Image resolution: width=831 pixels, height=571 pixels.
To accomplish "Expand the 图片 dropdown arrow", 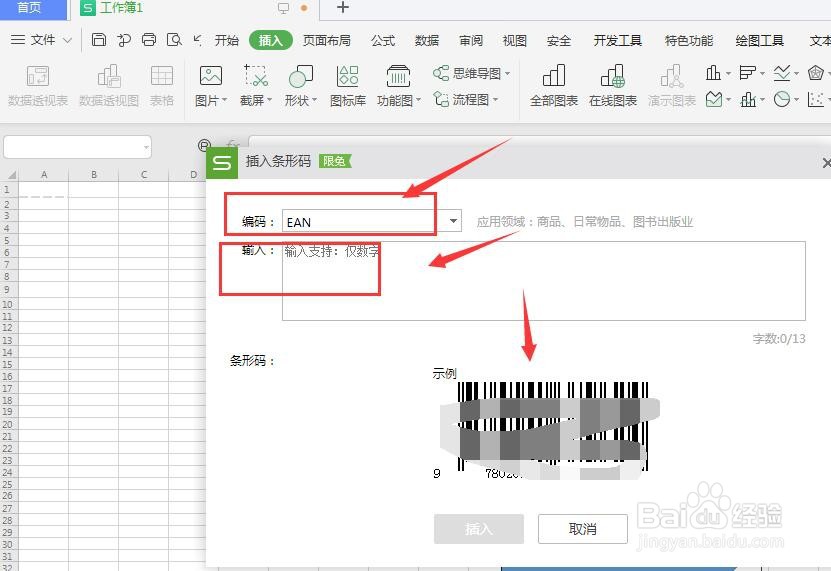I will 225,100.
